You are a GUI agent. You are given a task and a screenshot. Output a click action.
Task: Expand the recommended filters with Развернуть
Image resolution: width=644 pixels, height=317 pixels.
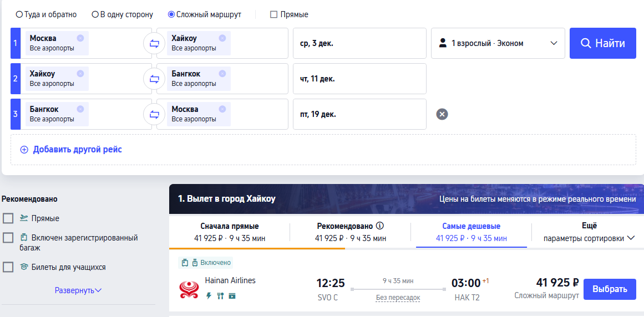point(78,290)
